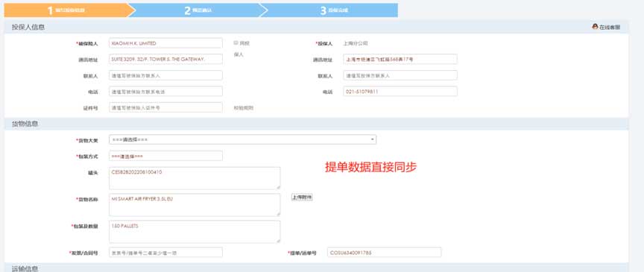Click the 唛头 marks textarea
Screen dimensions: 644x272
click(x=195, y=178)
